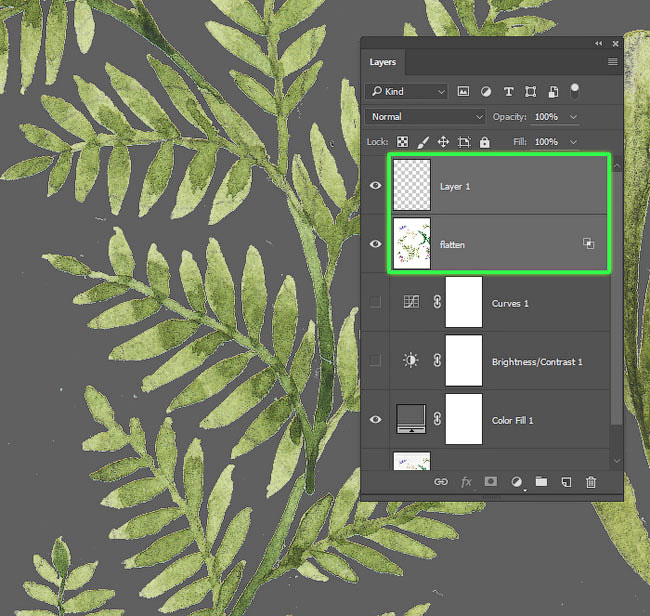Create a new layer icon
Screen dimensions: 650x616
[x=566, y=482]
